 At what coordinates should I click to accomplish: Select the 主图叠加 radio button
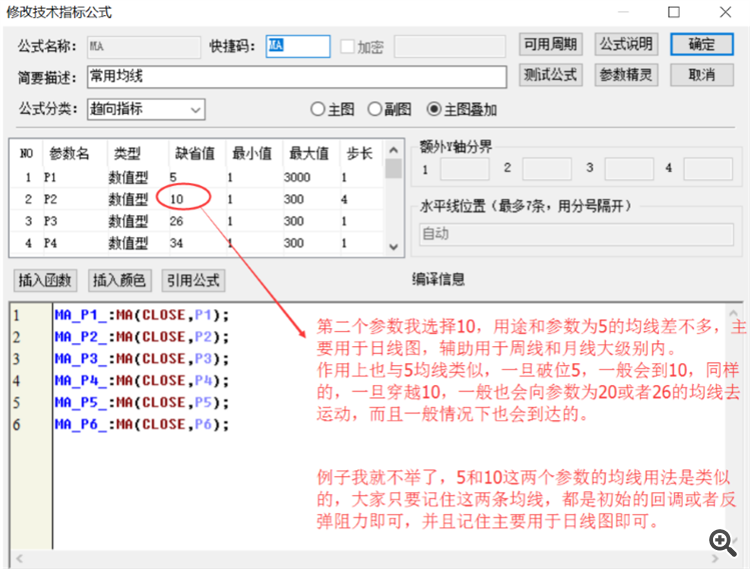pyautogui.click(x=433, y=109)
